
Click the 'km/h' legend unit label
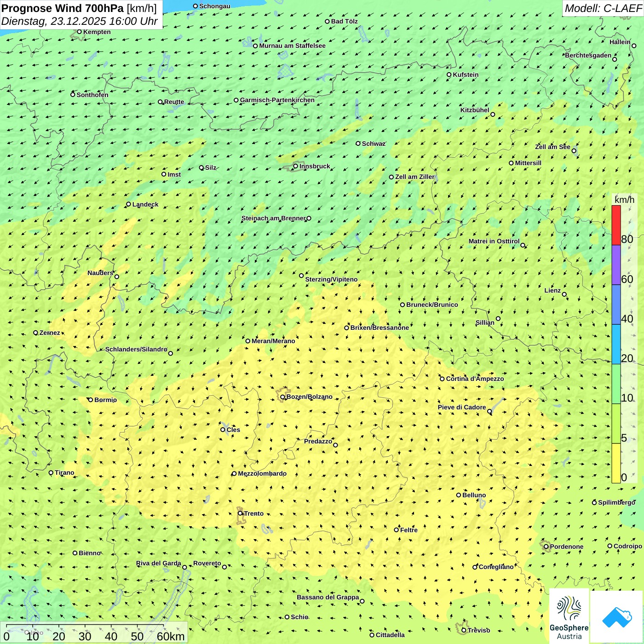624,199
